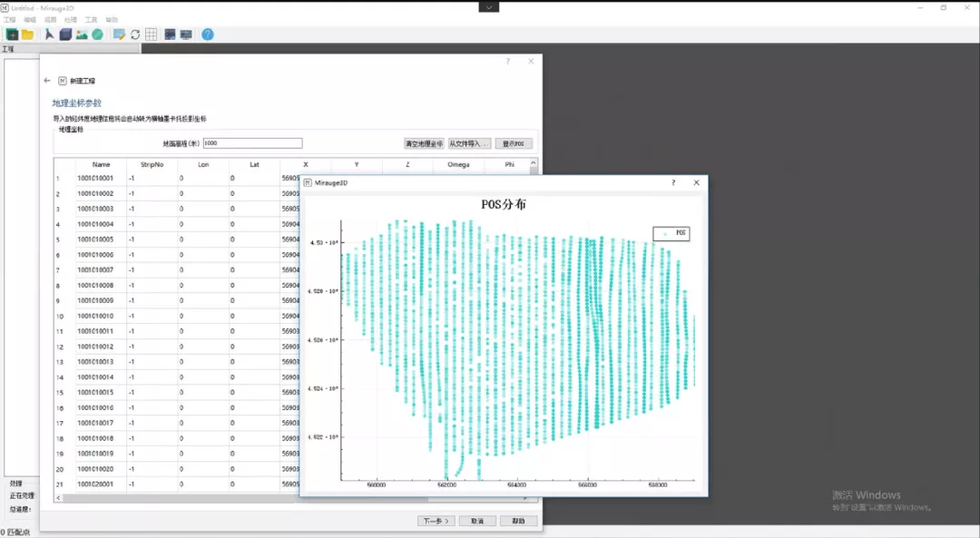Click the landscape image toolbar icon
The image size is (980, 538).
[x=82, y=34]
